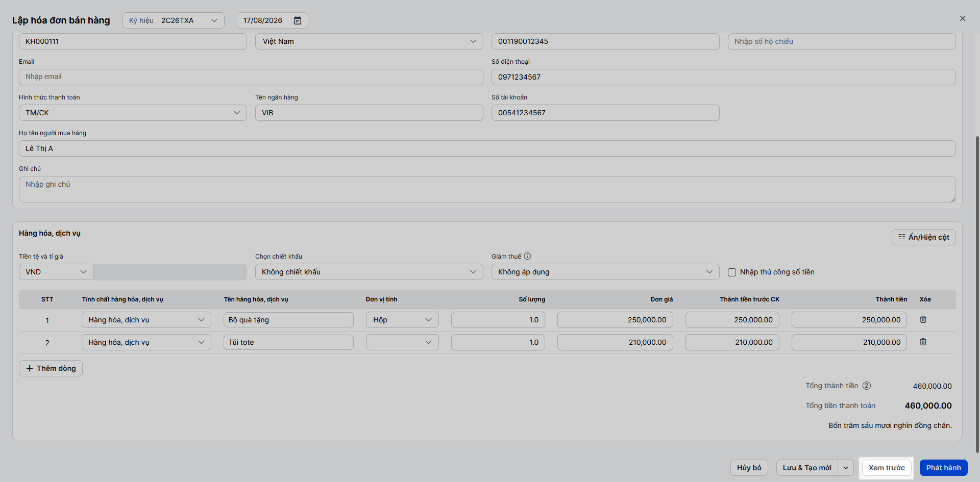Click the Hủy bỏ button
Image resolution: width=980 pixels, height=482 pixels.
pos(749,468)
